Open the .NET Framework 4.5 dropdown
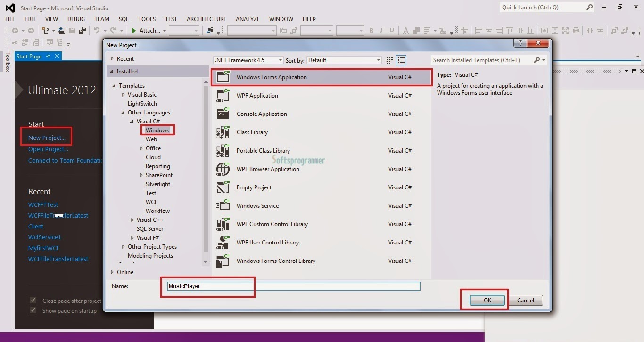Screen dimensions: 644x342 pos(279,60)
